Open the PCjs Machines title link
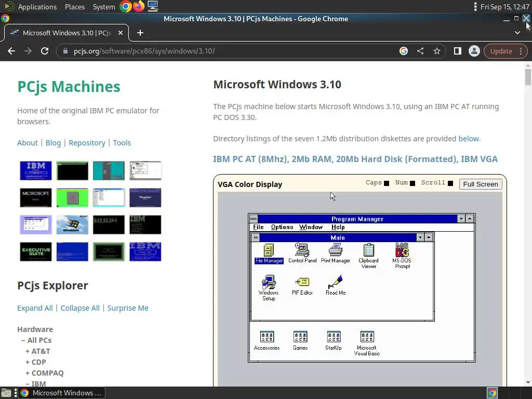This screenshot has height=399, width=532. pos(69,86)
